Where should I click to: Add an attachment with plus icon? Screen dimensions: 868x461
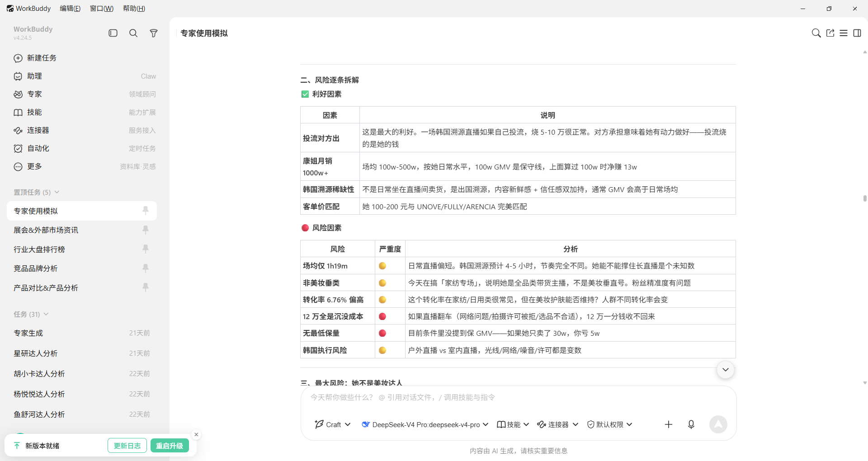(x=669, y=424)
